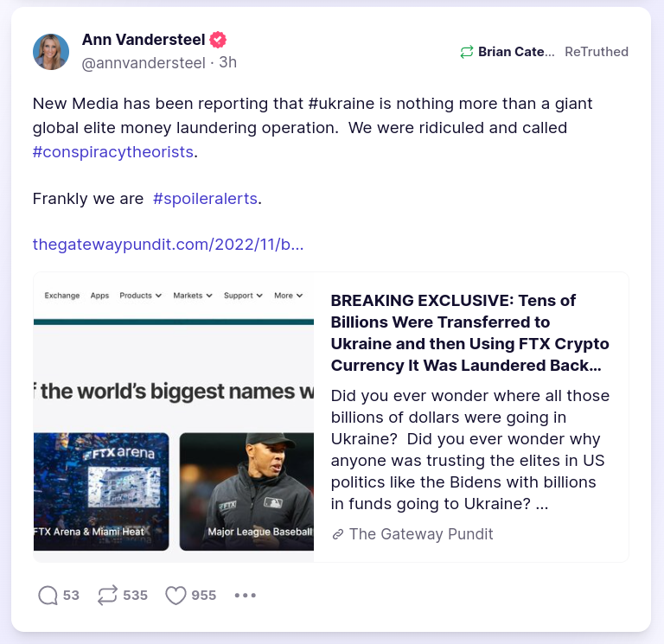Select Apps in preview navigation
Screen dimensions: 664x644
[100, 296]
